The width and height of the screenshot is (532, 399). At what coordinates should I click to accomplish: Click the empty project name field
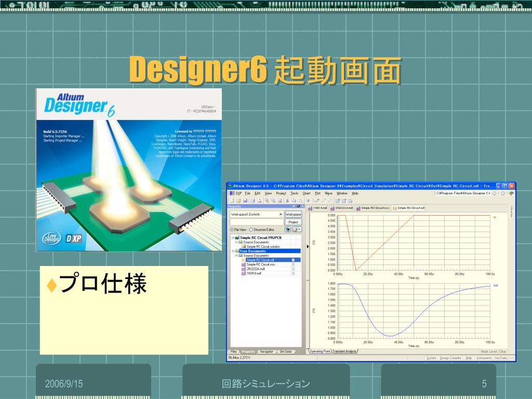[x=257, y=222]
